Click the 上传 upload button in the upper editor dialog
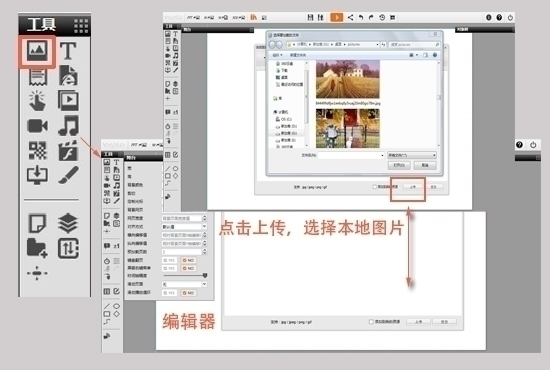 click(x=413, y=187)
